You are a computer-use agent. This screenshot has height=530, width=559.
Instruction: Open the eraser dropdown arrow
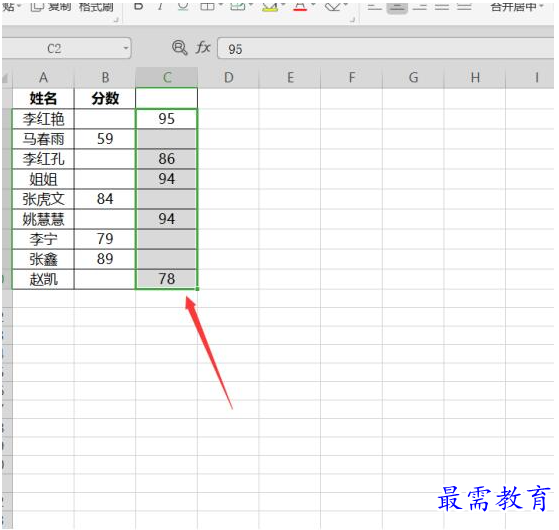(x=345, y=5)
